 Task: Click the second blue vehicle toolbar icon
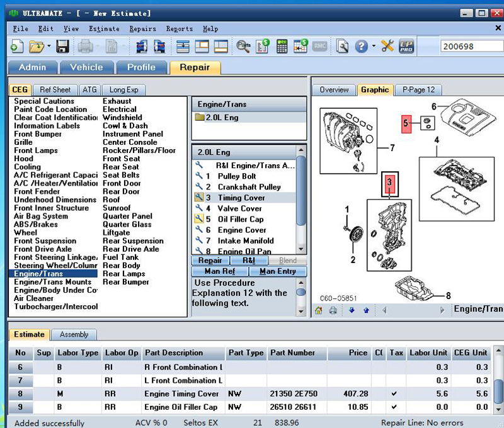(x=159, y=47)
